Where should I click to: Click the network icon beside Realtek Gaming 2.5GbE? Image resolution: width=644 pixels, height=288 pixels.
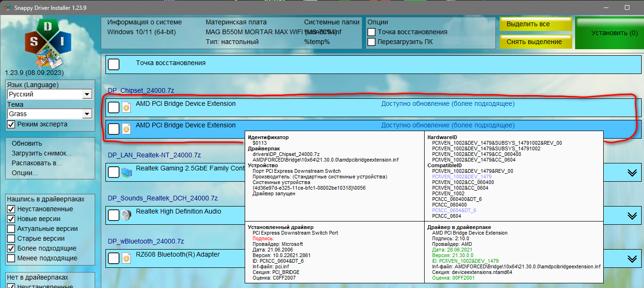[x=126, y=172]
